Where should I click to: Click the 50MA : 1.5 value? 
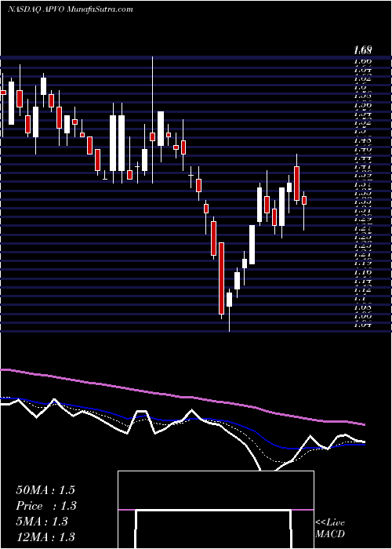(45, 490)
